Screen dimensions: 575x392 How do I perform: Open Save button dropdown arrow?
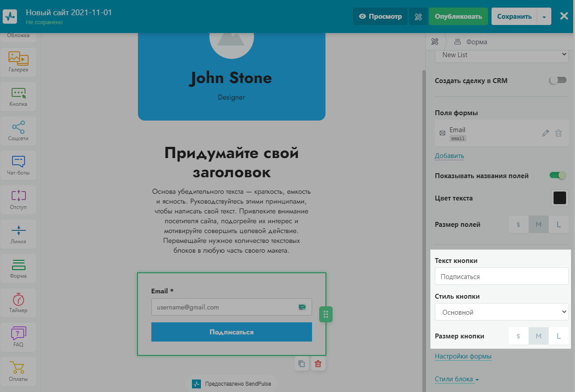[544, 17]
